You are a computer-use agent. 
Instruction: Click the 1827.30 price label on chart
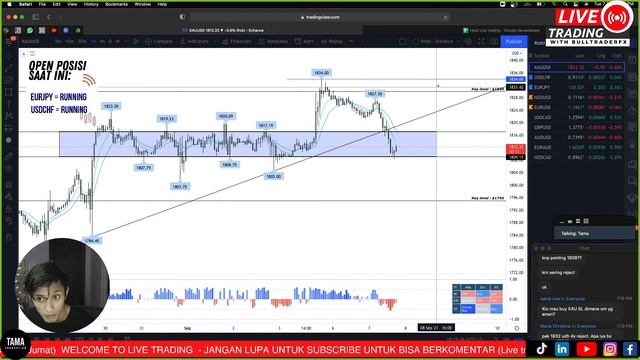coord(374,94)
